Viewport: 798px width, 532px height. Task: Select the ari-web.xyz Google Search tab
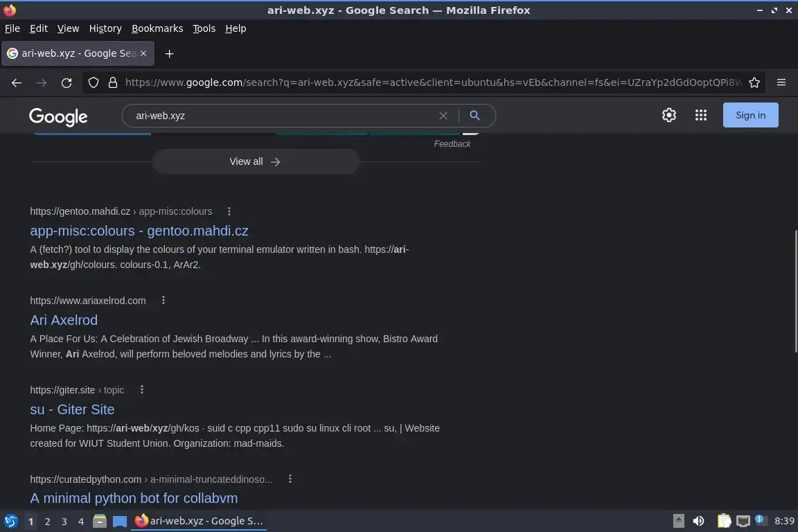(78, 53)
